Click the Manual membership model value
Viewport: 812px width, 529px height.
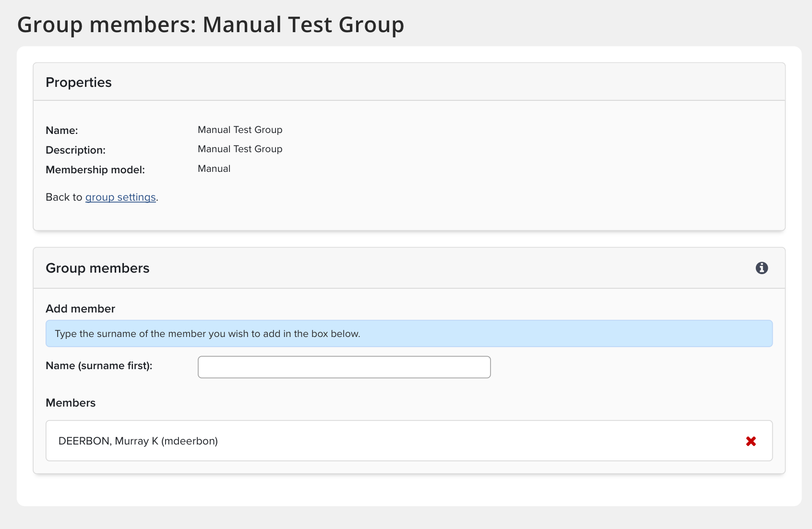[214, 169]
